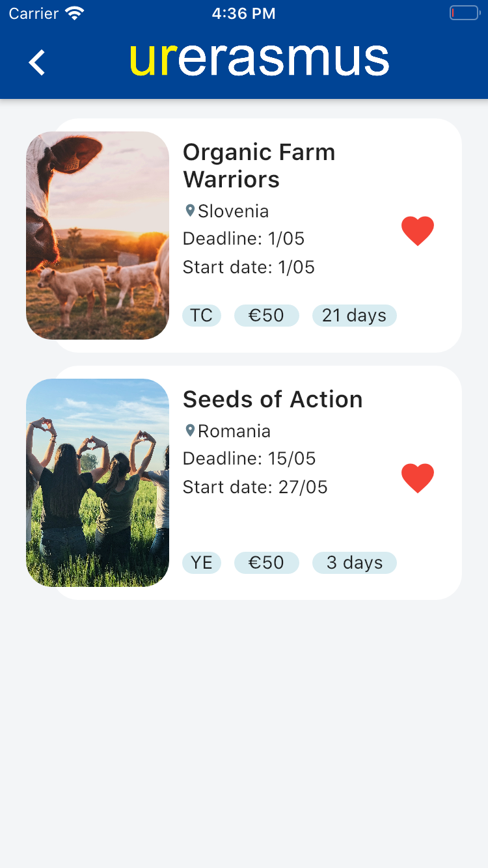Unfavorite Organic Farm Warriors with the heart
The height and width of the screenshot is (868, 488).
[x=418, y=231]
